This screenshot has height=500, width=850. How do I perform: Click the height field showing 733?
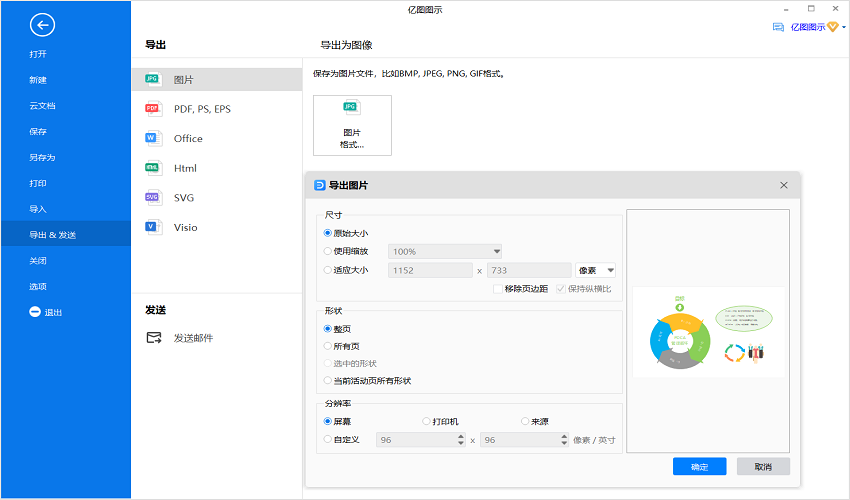[x=529, y=270]
